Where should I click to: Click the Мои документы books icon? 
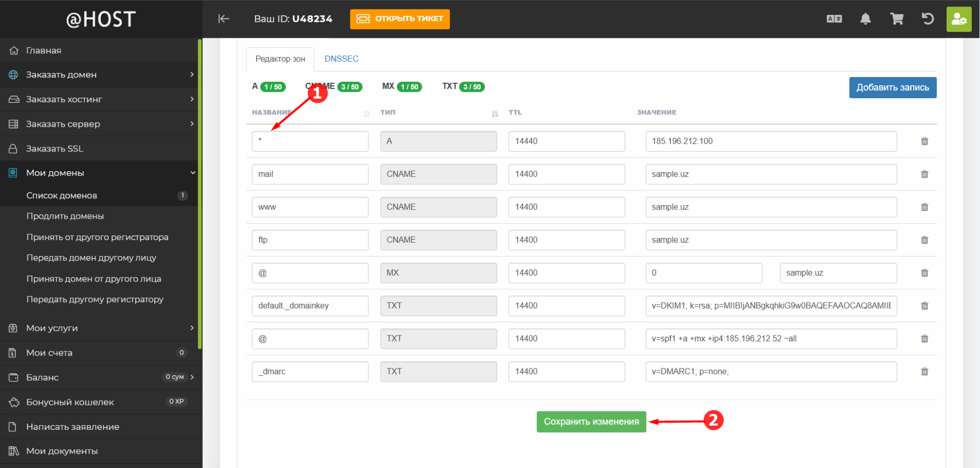[x=14, y=451]
